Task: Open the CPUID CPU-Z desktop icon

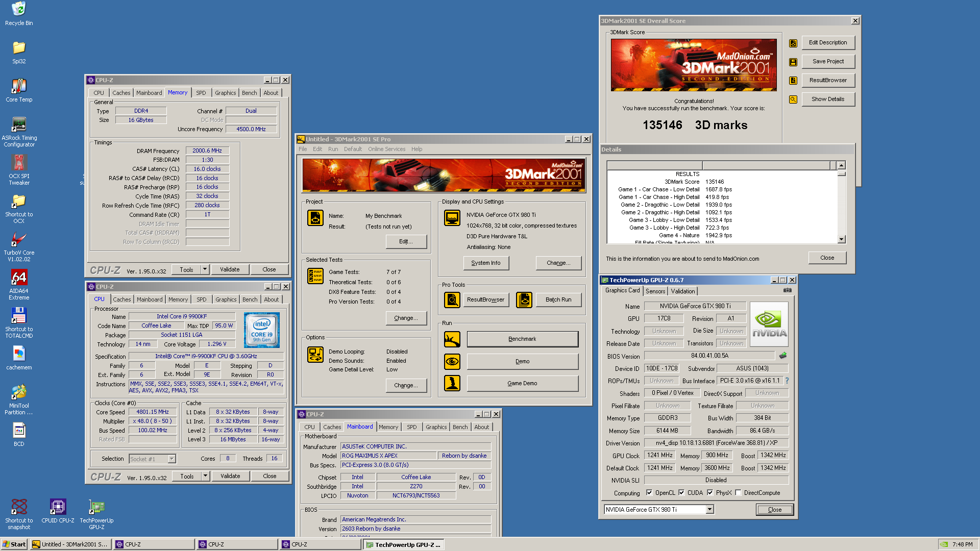Action: point(58,511)
